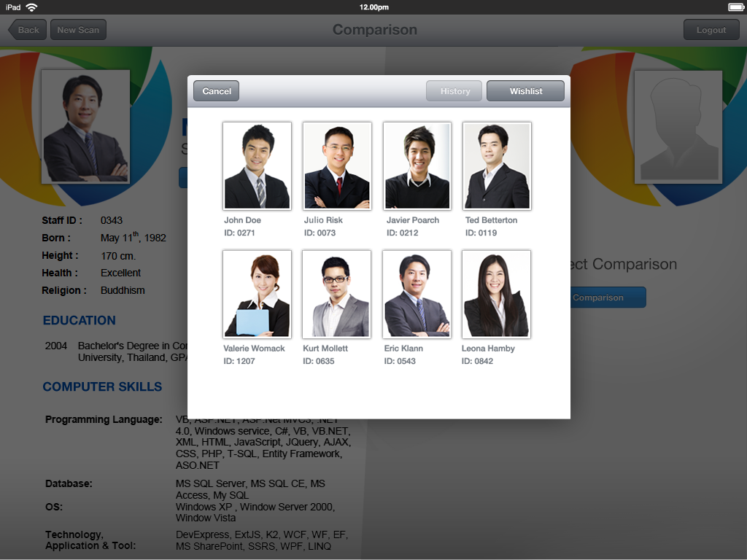Select Ted Betterton's photo thumbnail

(x=497, y=166)
